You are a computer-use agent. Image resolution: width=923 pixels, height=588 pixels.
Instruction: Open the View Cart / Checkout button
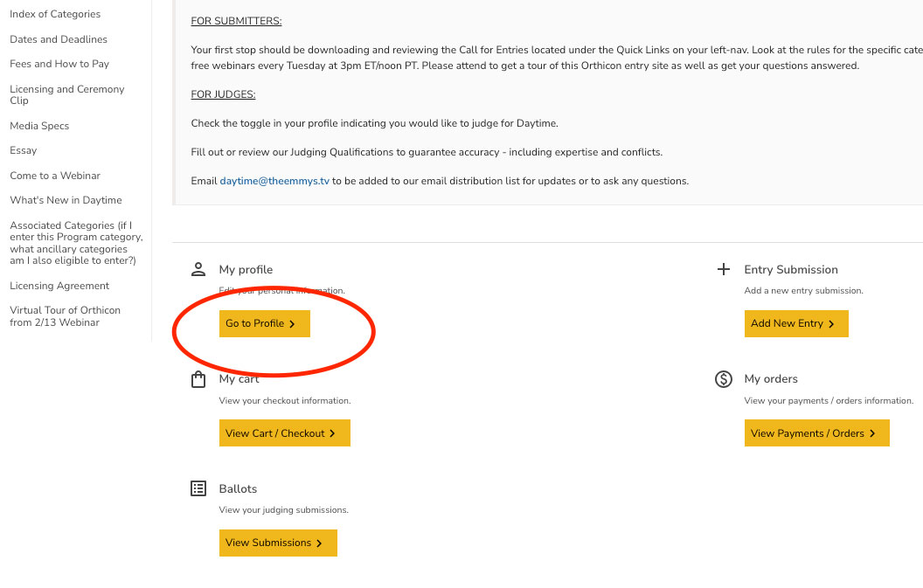(284, 433)
